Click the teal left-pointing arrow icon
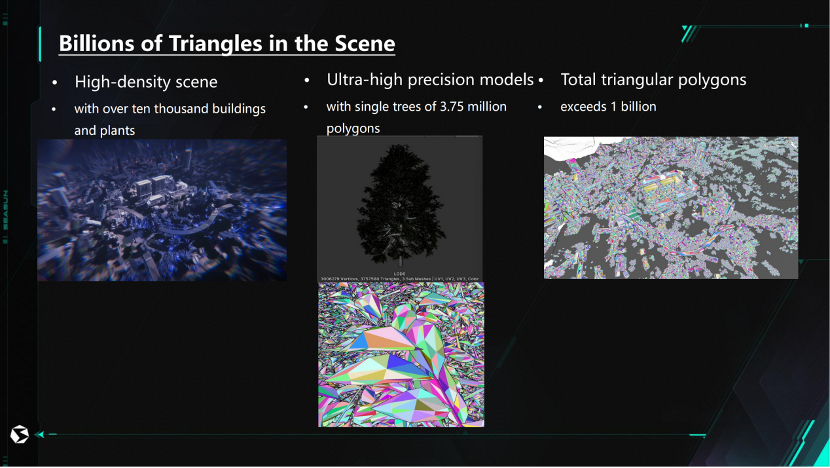 (x=40, y=434)
